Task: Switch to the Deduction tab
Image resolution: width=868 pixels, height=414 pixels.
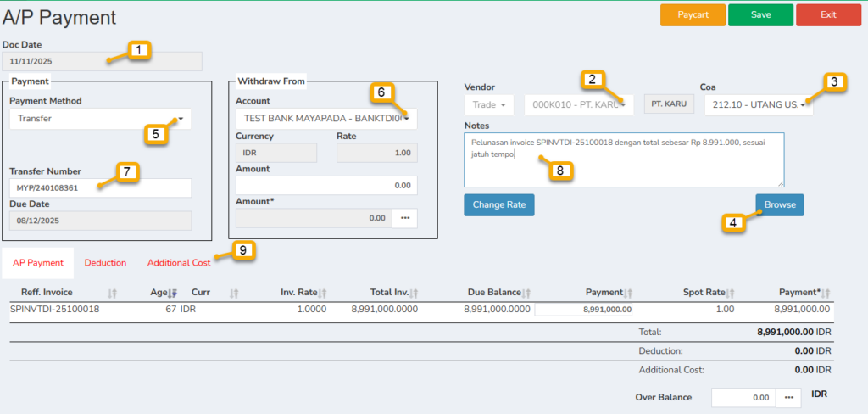Action: click(105, 263)
